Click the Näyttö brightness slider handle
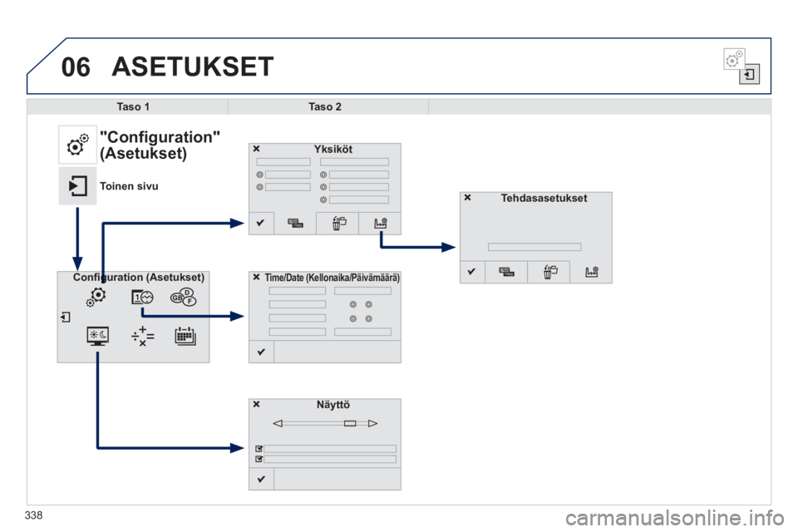 click(x=350, y=424)
